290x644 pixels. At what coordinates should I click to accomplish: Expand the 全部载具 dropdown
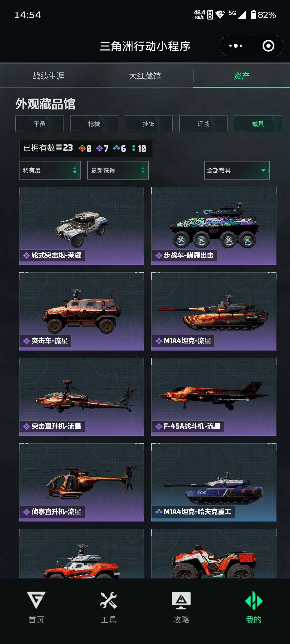(x=237, y=170)
